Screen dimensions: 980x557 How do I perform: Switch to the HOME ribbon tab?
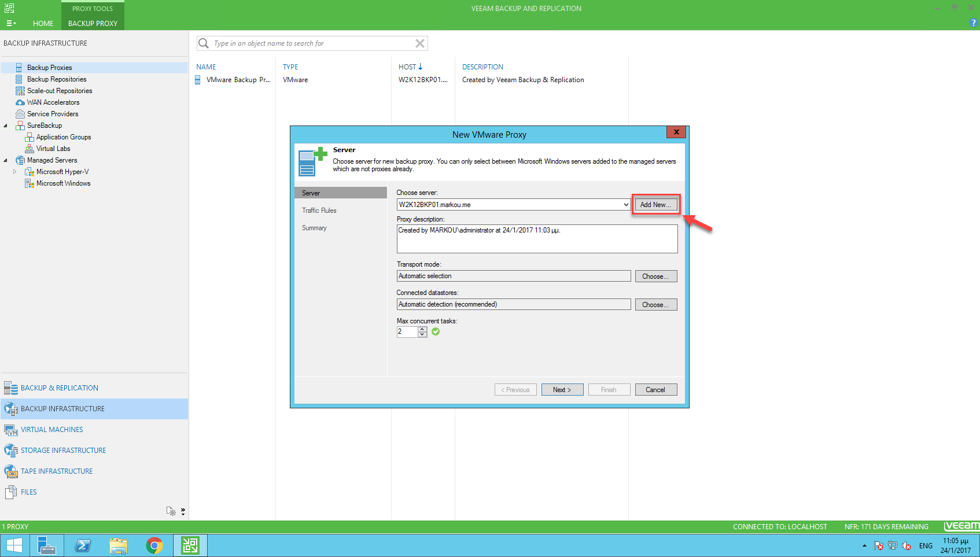[43, 23]
